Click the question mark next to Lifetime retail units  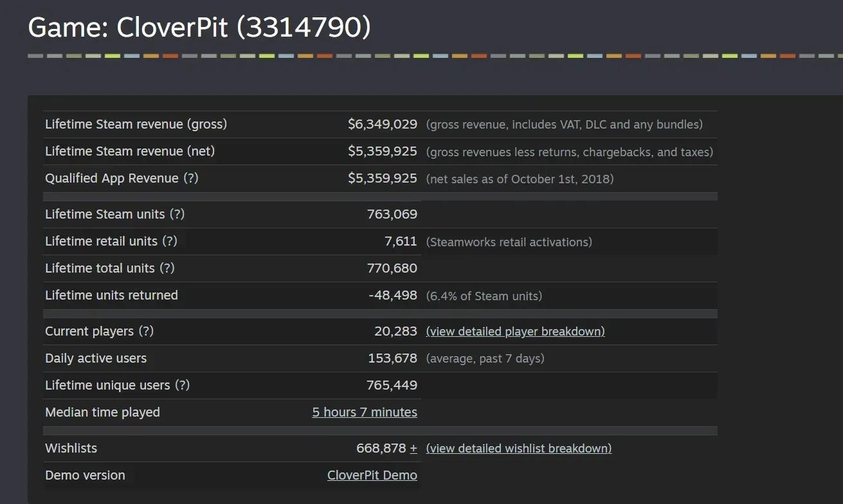point(170,241)
